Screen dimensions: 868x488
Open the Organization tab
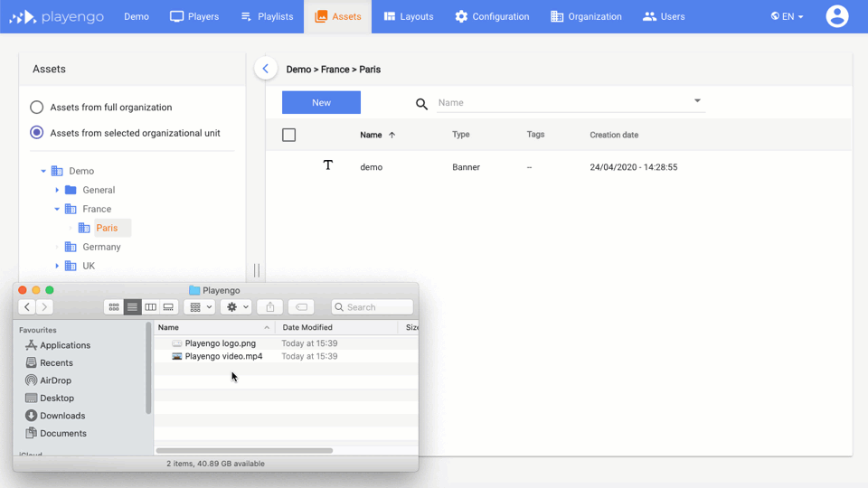tap(586, 16)
